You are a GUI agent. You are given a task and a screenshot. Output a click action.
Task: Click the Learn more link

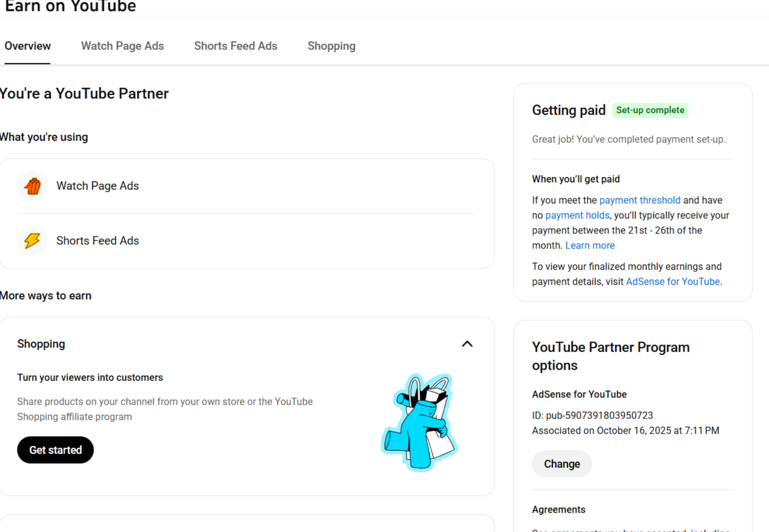coord(590,245)
